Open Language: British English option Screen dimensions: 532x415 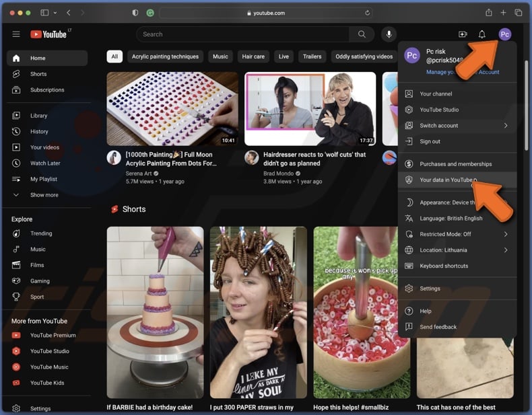pos(457,219)
